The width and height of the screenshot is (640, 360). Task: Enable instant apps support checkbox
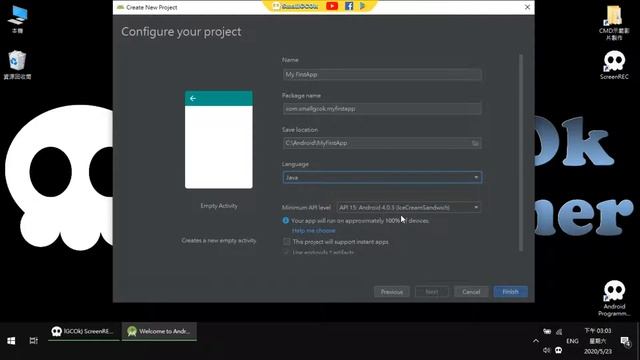[x=287, y=242]
